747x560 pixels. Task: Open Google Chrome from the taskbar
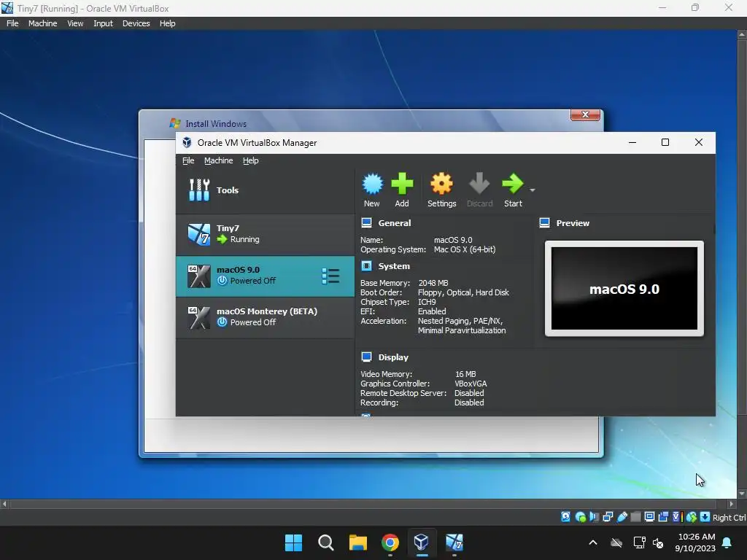click(x=390, y=542)
